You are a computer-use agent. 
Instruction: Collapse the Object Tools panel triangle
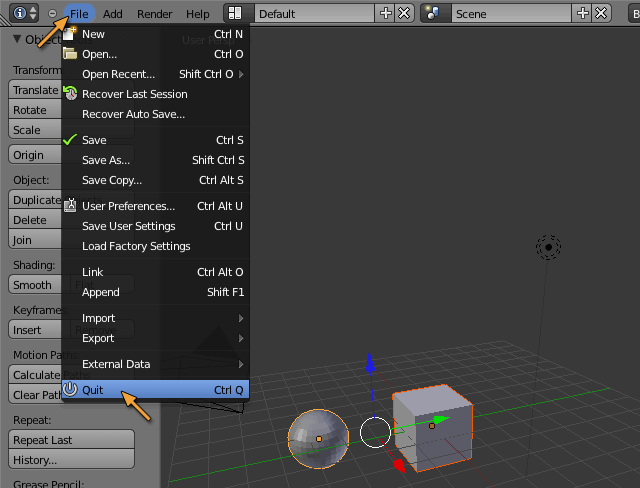[17, 39]
